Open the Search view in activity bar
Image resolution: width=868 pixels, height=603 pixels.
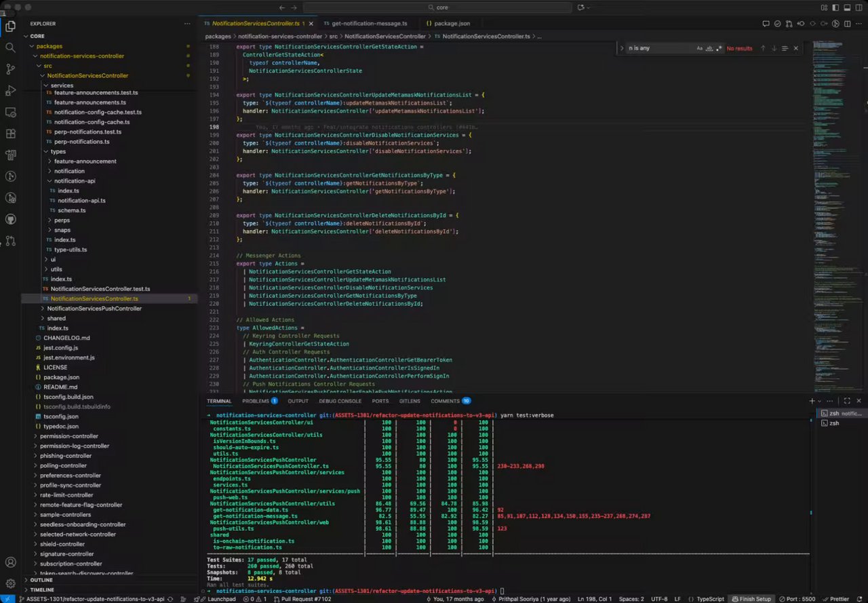tap(10, 47)
